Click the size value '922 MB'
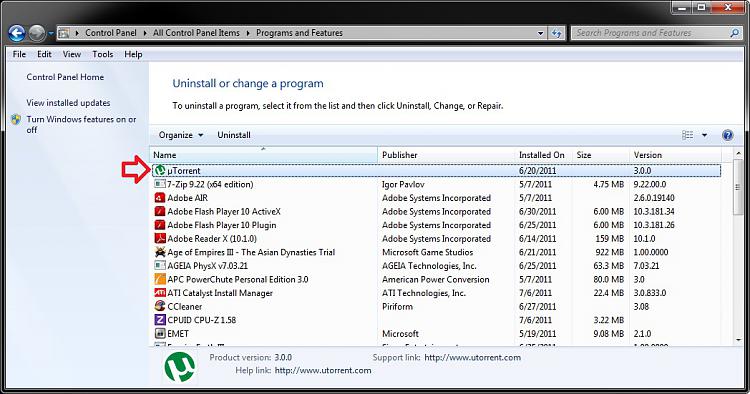This screenshot has height=394, width=750. tap(609, 252)
